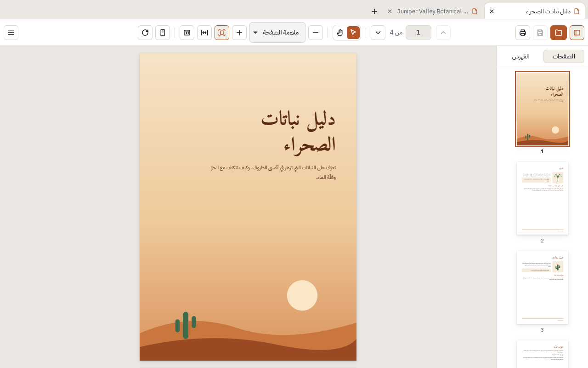Toggle fit page zoom mode
This screenshot has height=368, width=588.
coord(222,33)
